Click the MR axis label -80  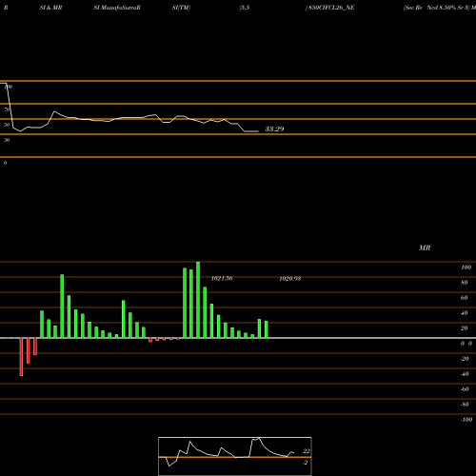(465, 405)
